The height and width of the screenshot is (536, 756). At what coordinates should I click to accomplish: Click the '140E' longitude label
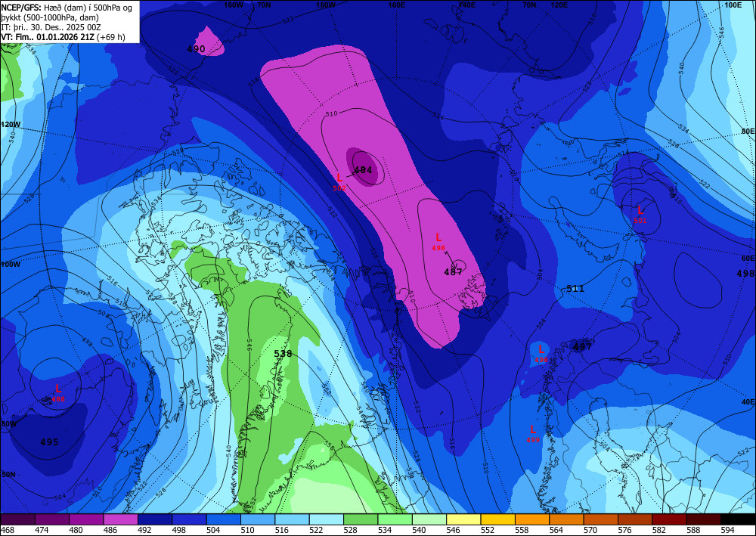(x=466, y=5)
